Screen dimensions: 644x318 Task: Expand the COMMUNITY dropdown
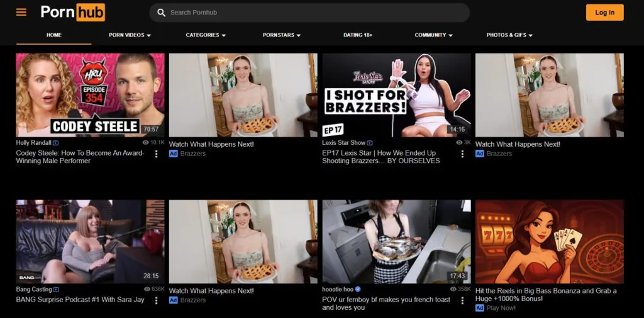(434, 35)
